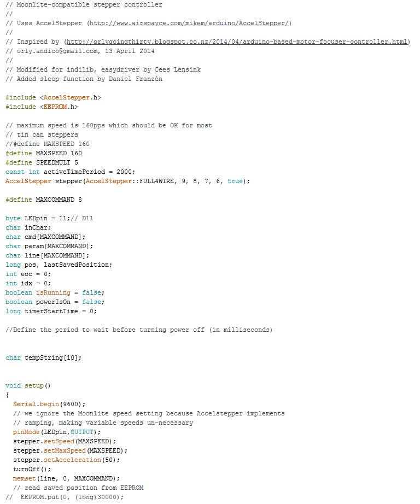Image resolution: width=420 pixels, height=504 pixels.
Task: Click the line 'turnOff();'
Action: 32,470
